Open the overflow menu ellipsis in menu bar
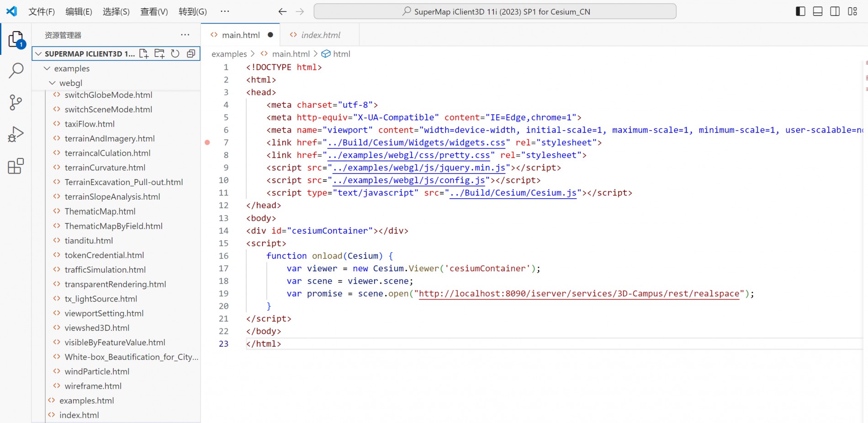Screen dimensions: 868x423 point(225,11)
